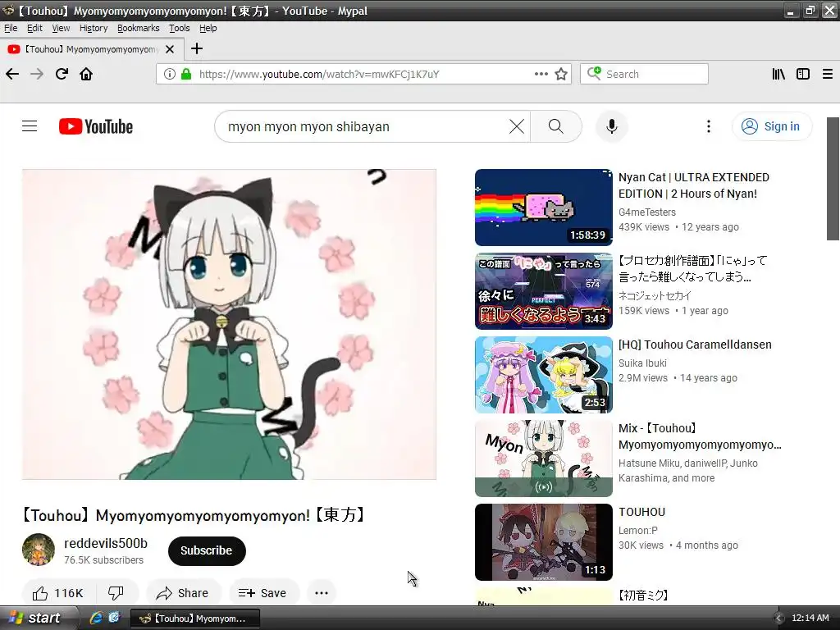Open the Mix Touhou Myomyomyon playlist thumbnail
Viewport: 840px width, 630px height.
543,458
